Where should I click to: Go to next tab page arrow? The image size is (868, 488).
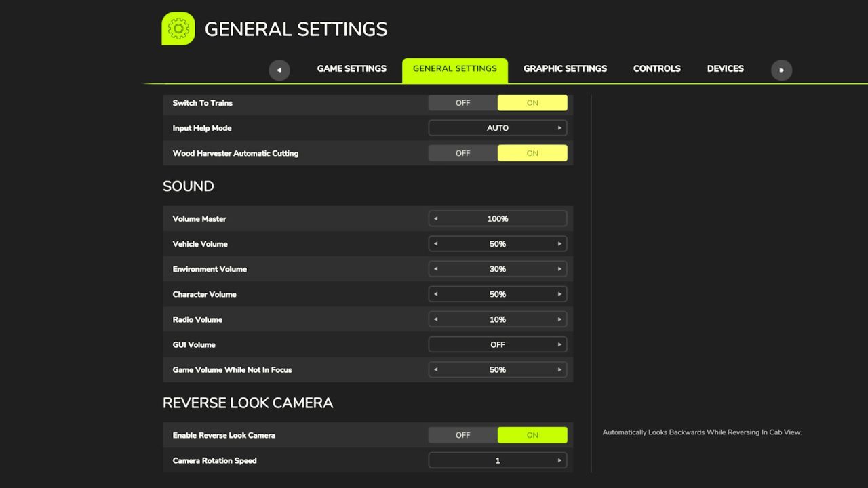point(781,70)
